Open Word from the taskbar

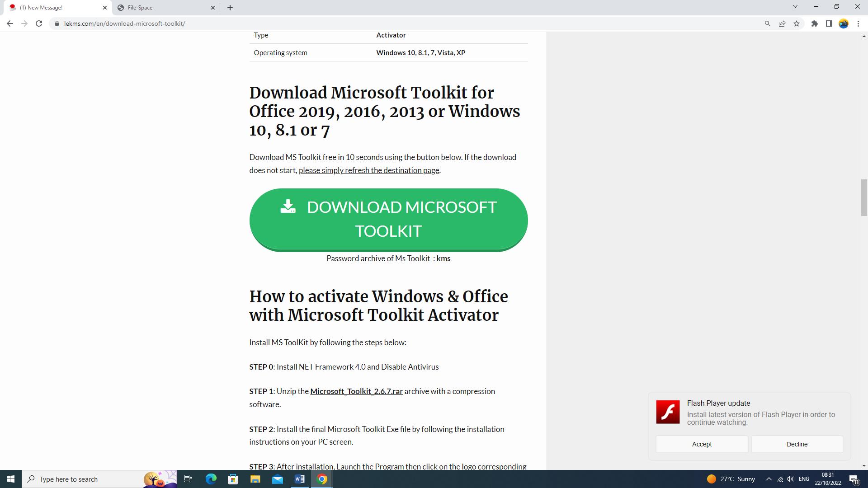coord(300,479)
